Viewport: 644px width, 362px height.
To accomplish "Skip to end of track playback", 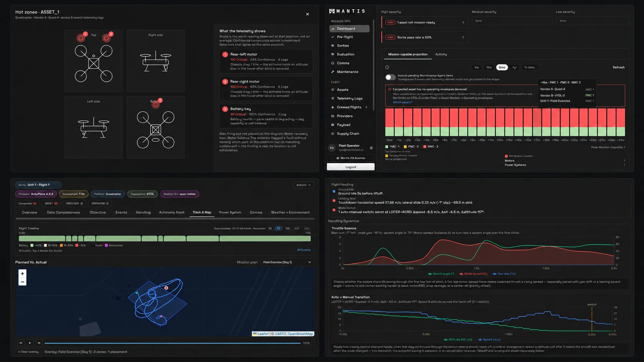I will point(39,343).
